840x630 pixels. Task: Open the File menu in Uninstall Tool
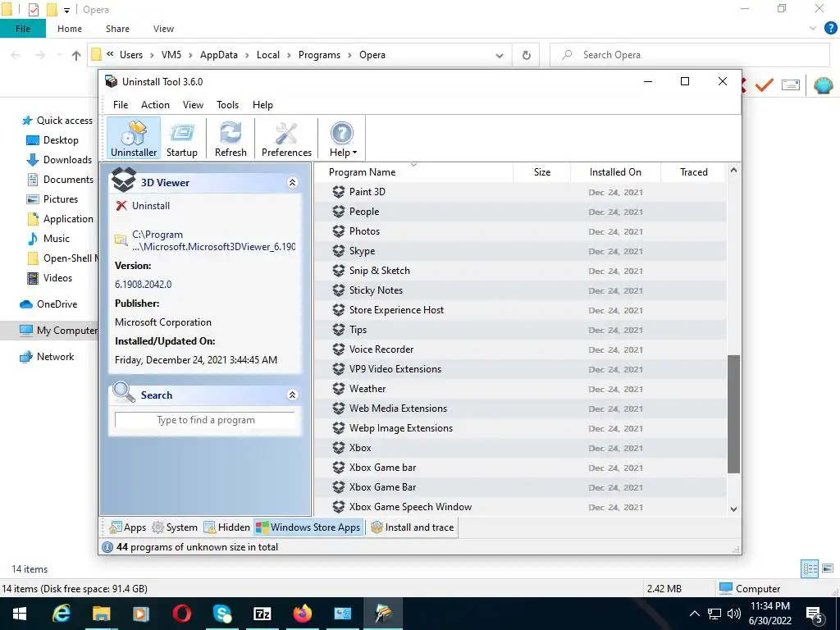(121, 105)
